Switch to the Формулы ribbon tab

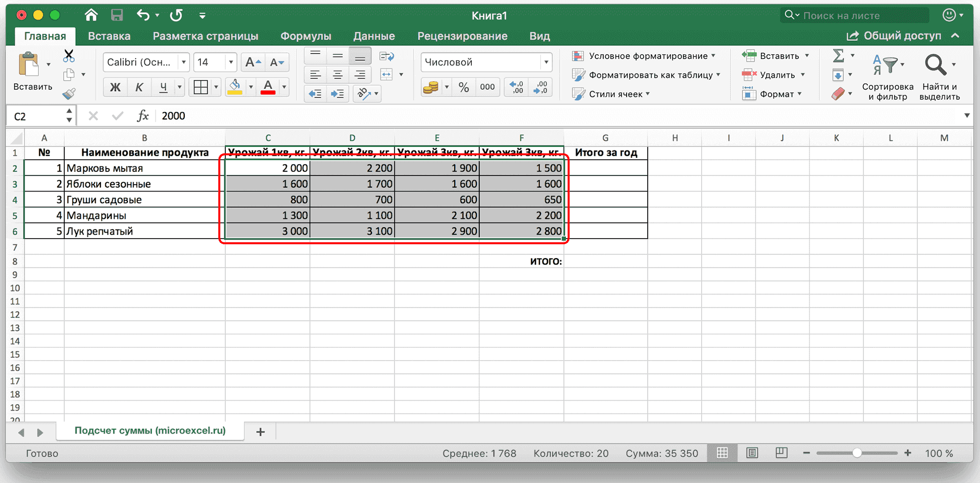coord(306,35)
